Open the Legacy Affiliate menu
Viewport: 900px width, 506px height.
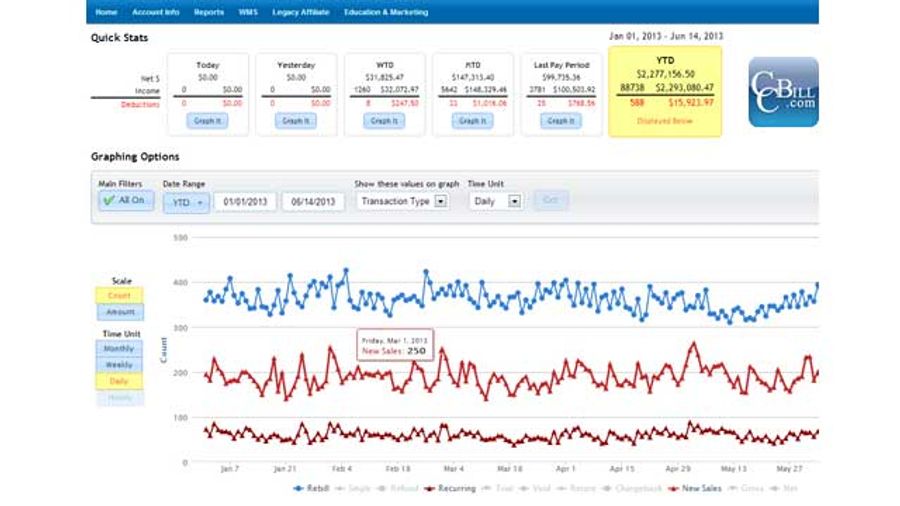pos(301,12)
